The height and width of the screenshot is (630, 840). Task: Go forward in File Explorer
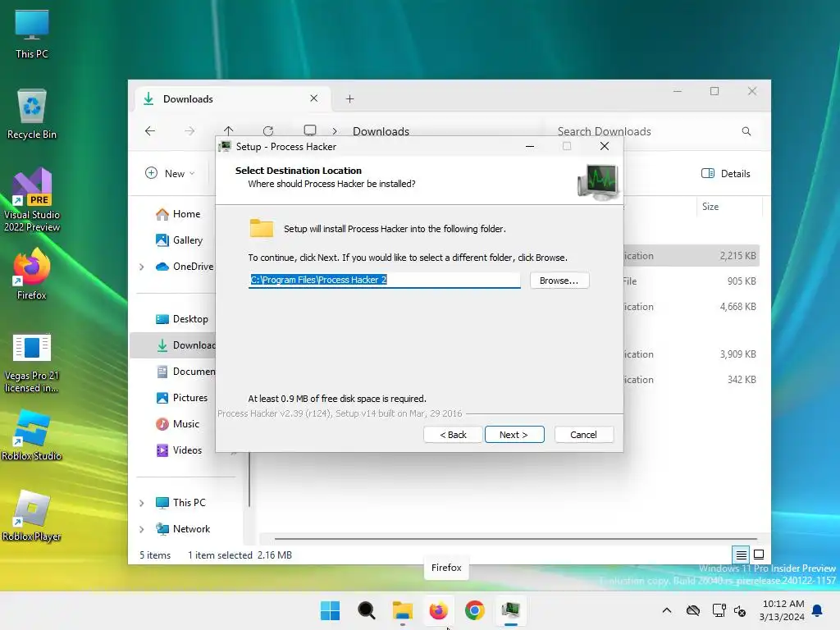click(189, 130)
